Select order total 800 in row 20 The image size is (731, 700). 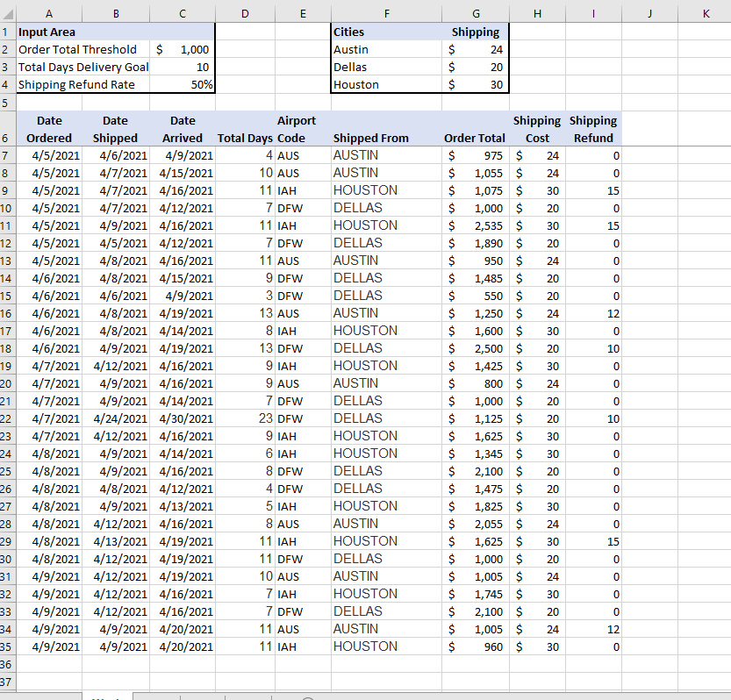(476, 384)
